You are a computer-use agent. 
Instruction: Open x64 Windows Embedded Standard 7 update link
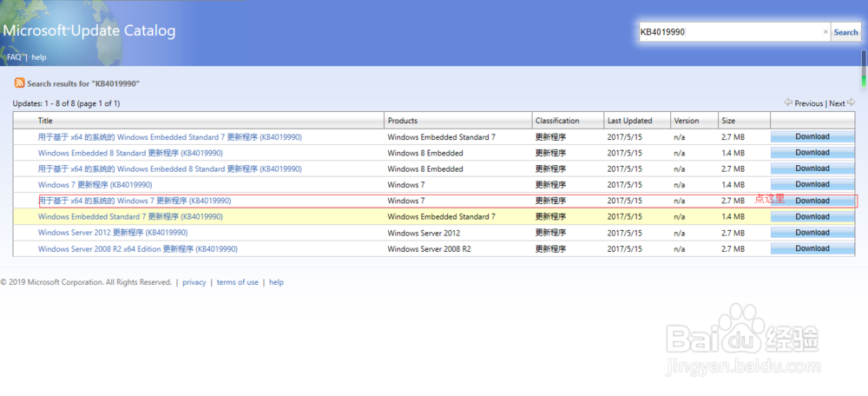[170, 137]
